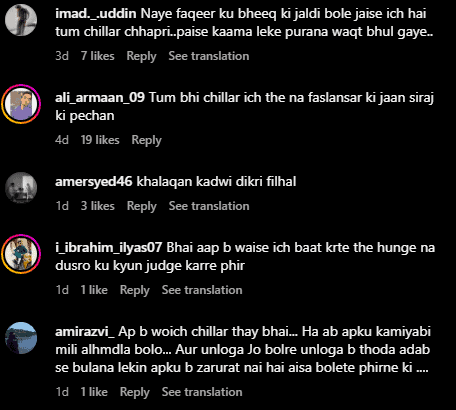Open amersyed46's profile picture
Image resolution: width=456 pixels, height=410 pixels.
coord(21,188)
